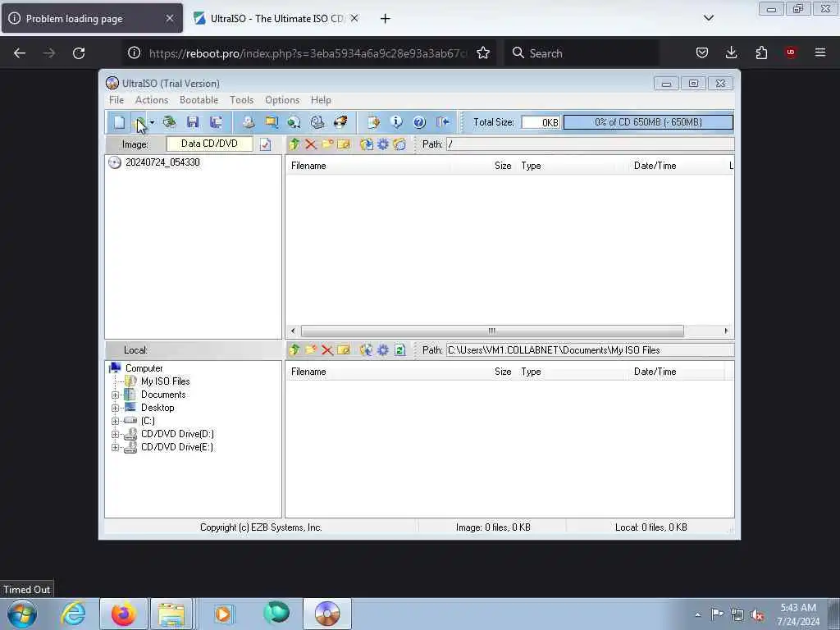840x630 pixels.
Task: Click the gear properties icon in the image pane toolbar
Action: tap(383, 144)
